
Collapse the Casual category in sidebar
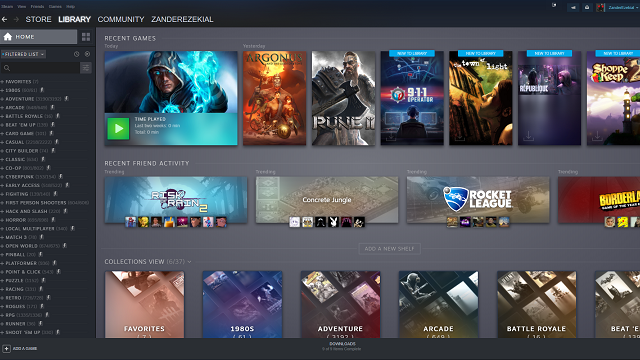point(2,142)
